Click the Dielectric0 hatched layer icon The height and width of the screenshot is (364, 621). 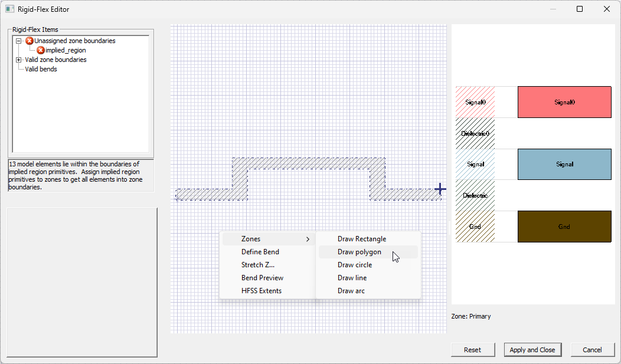point(475,133)
